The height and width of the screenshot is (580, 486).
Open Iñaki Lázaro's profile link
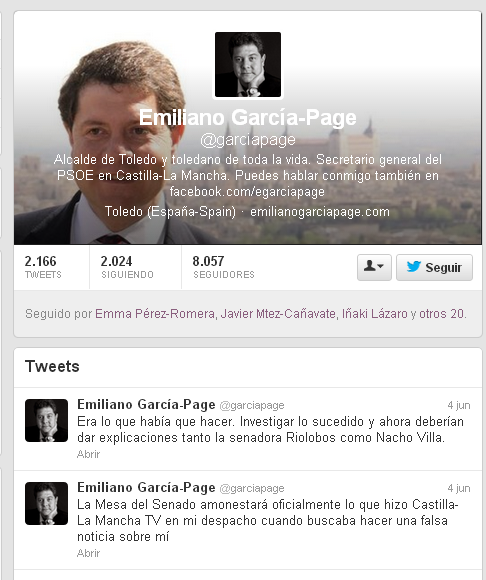click(374, 314)
